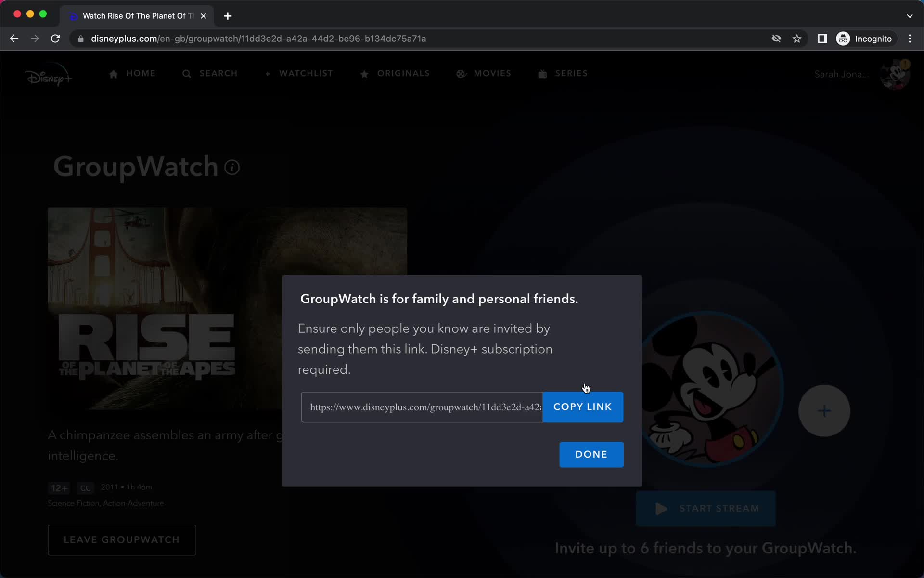Open the third-party cookies blocked eye icon
The height and width of the screenshot is (578, 924).
[776, 39]
